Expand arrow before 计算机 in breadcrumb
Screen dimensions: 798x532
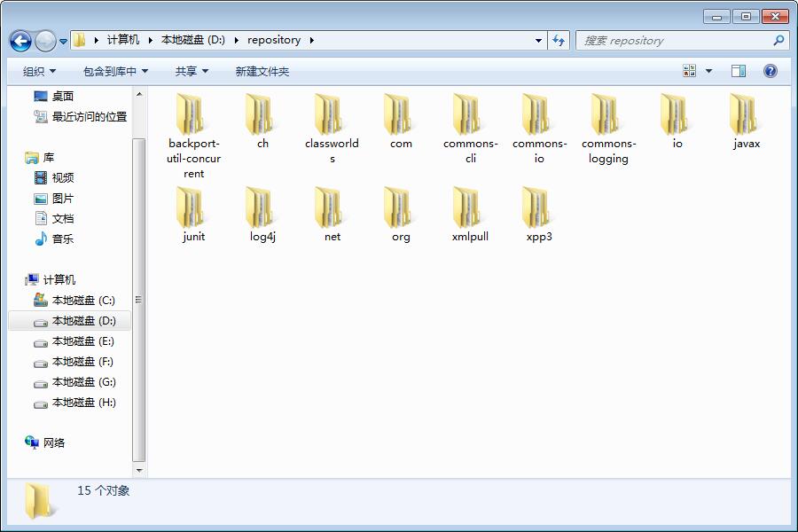point(96,40)
